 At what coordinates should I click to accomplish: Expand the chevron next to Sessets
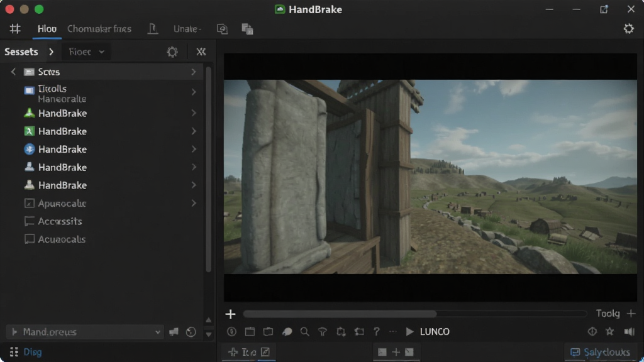(52, 52)
